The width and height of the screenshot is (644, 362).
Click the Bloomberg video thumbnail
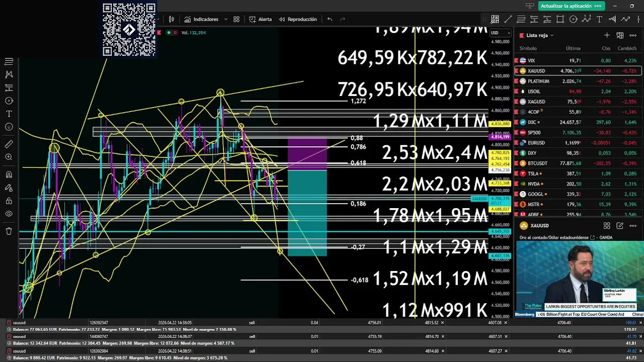(x=579, y=279)
